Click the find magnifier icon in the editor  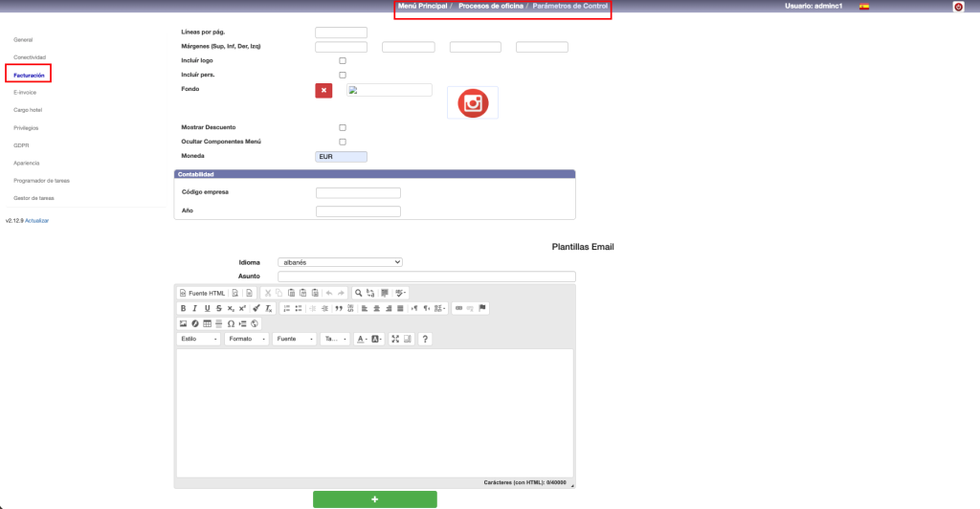pos(359,293)
